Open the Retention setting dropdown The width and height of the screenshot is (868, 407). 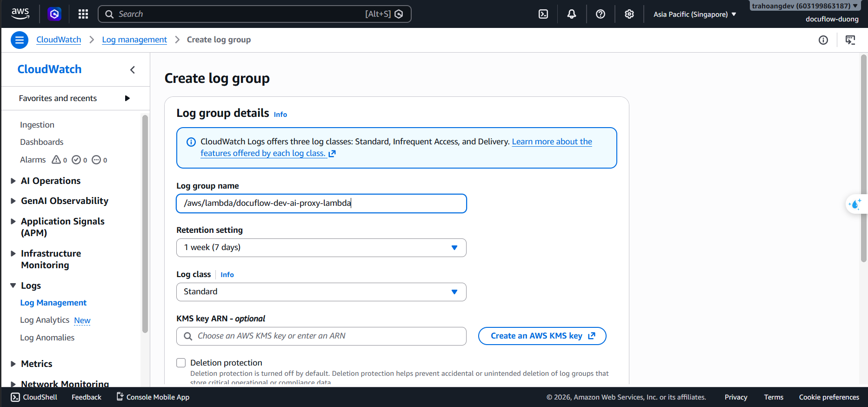(321, 248)
